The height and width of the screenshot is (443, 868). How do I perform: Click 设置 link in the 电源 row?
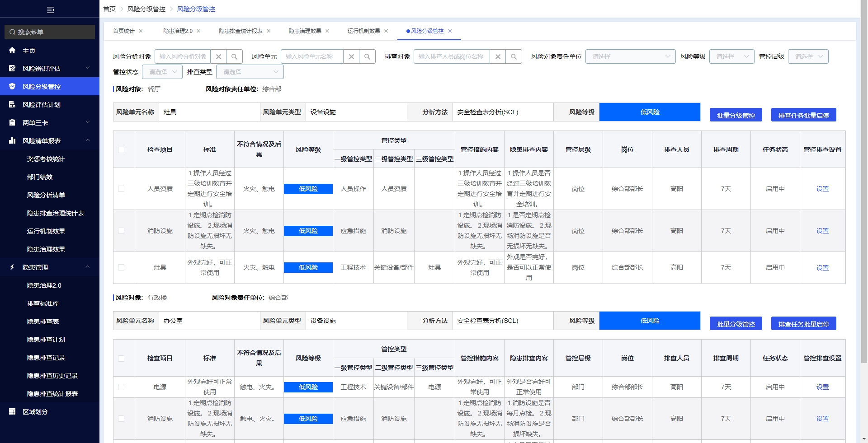(822, 387)
